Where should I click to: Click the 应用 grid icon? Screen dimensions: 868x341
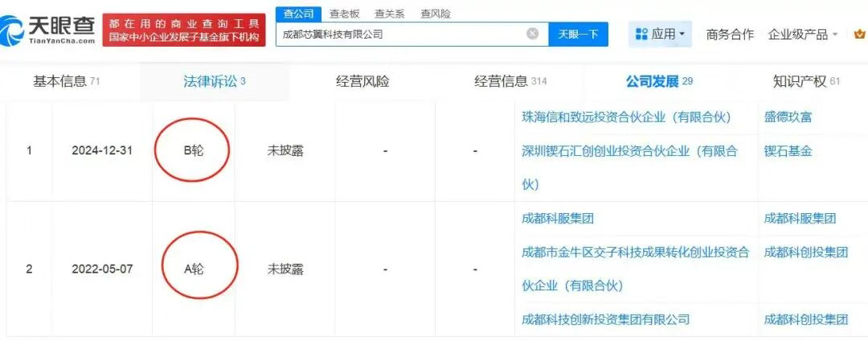pyautogui.click(x=641, y=35)
